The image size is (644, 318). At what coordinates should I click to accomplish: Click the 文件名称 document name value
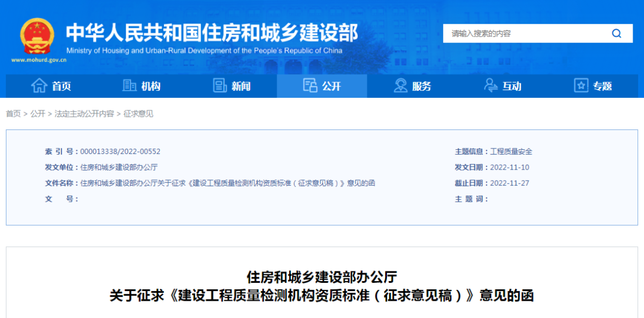click(228, 183)
